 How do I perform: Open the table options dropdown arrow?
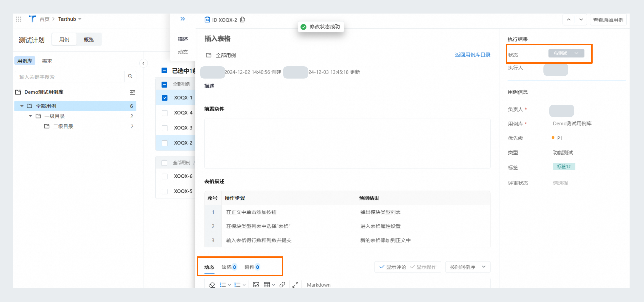pos(274,285)
